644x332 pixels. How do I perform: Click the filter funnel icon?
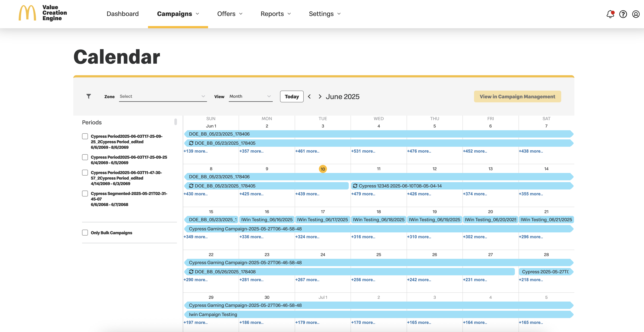click(88, 96)
